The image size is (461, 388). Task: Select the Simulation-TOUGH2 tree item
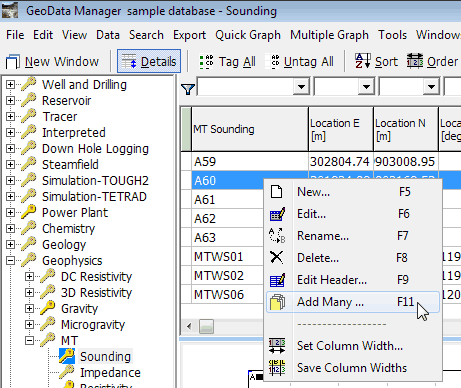pyautogui.click(x=95, y=181)
